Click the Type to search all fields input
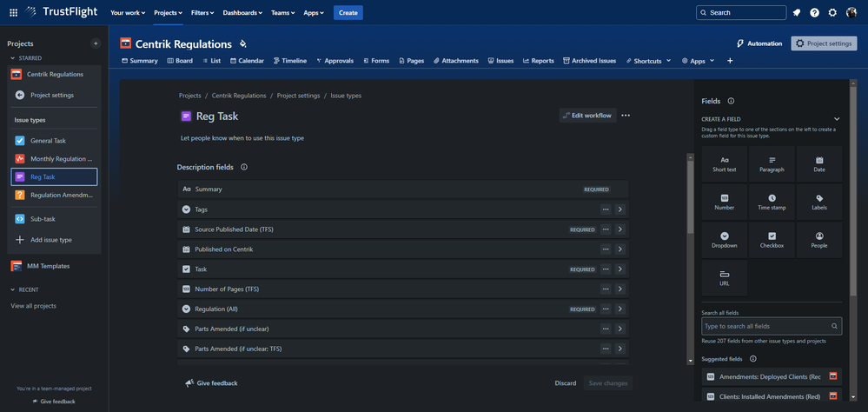This screenshot has height=412, width=868. tap(772, 326)
